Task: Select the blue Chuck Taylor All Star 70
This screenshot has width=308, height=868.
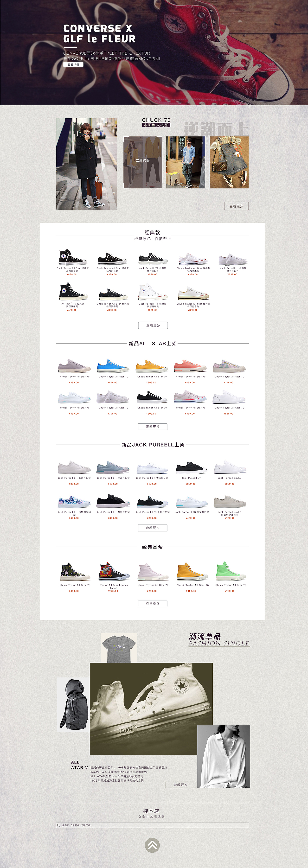Action: pyautogui.click(x=113, y=366)
